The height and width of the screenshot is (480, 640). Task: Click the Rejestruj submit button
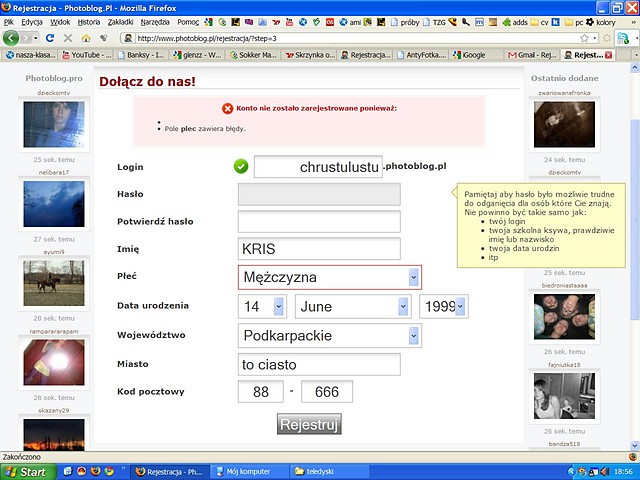point(309,424)
